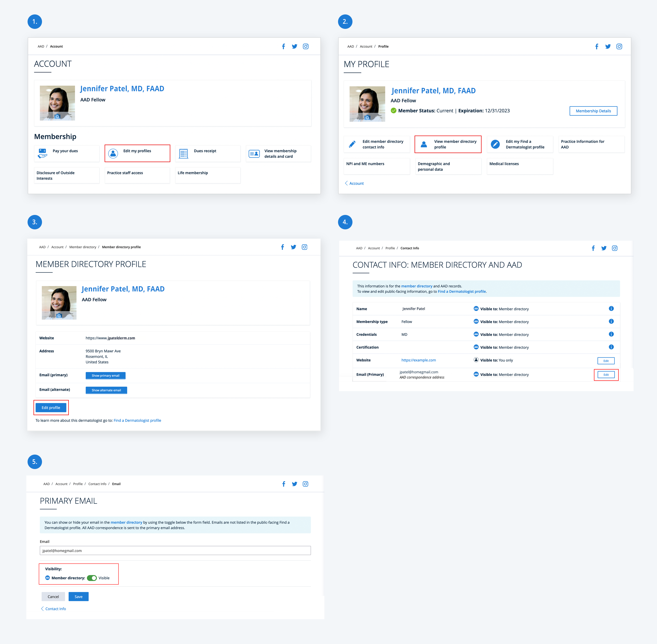This screenshot has width=657, height=644.
Task: Click Contact Info breadcrumb in Primary Email panel
Action: click(97, 484)
